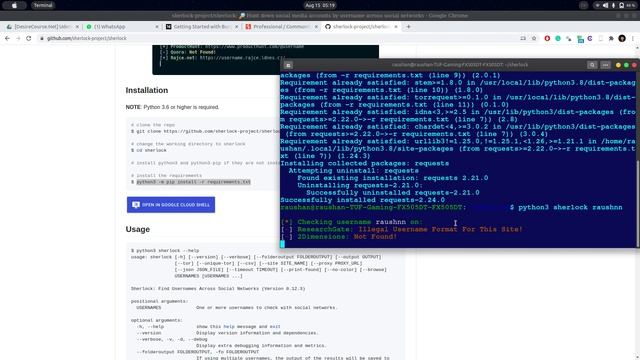Select the sherlock-project/sherlock tab
The image size is (640, 360).
(361, 27)
